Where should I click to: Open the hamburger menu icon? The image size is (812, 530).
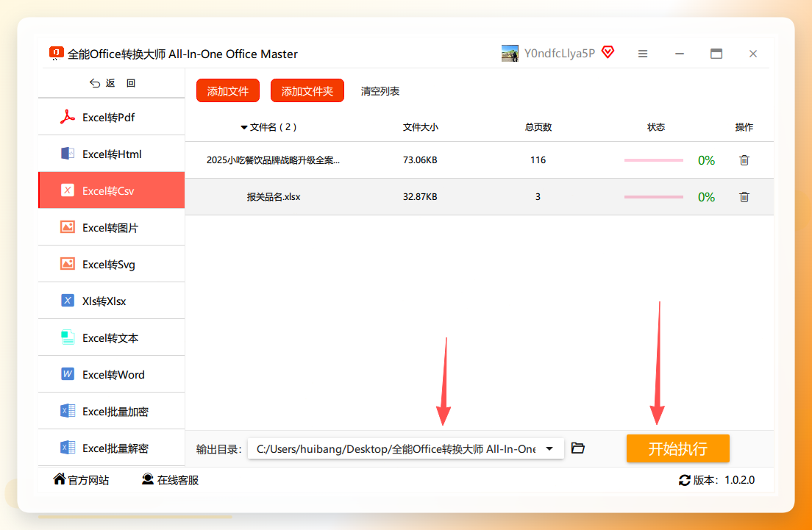coord(643,54)
